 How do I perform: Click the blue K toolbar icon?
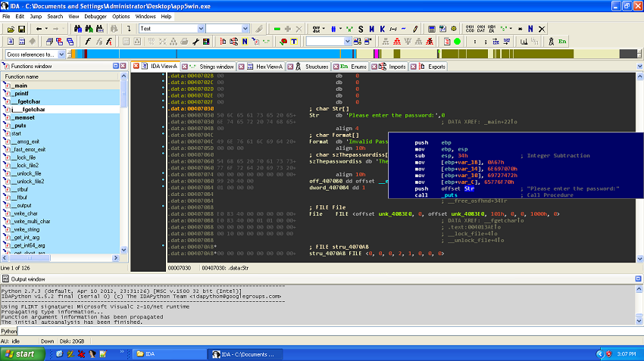click(x=383, y=29)
